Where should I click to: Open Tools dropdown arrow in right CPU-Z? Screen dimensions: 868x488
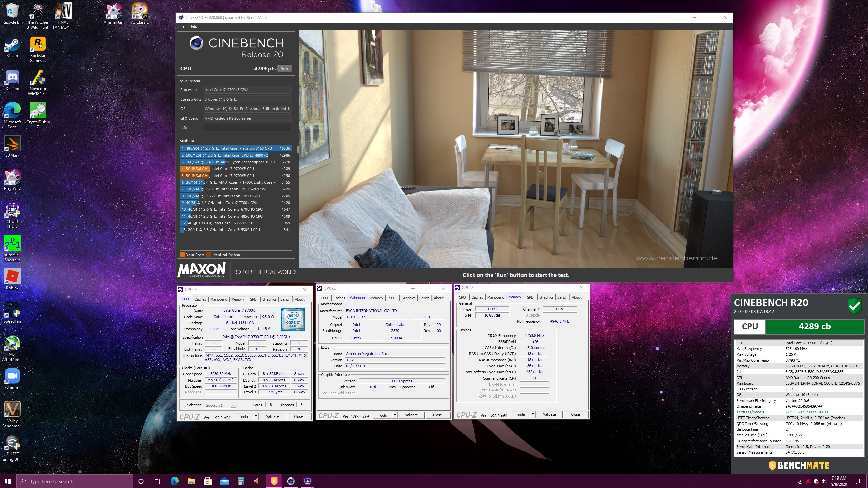pos(533,414)
